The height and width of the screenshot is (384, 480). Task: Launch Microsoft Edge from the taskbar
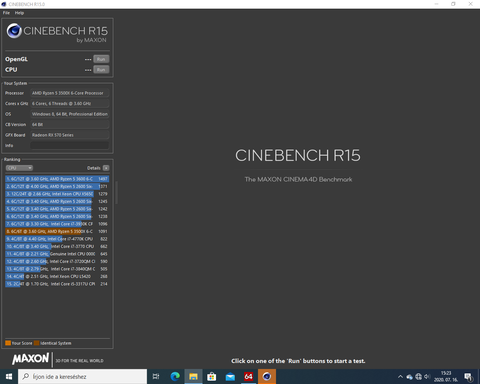(x=175, y=377)
